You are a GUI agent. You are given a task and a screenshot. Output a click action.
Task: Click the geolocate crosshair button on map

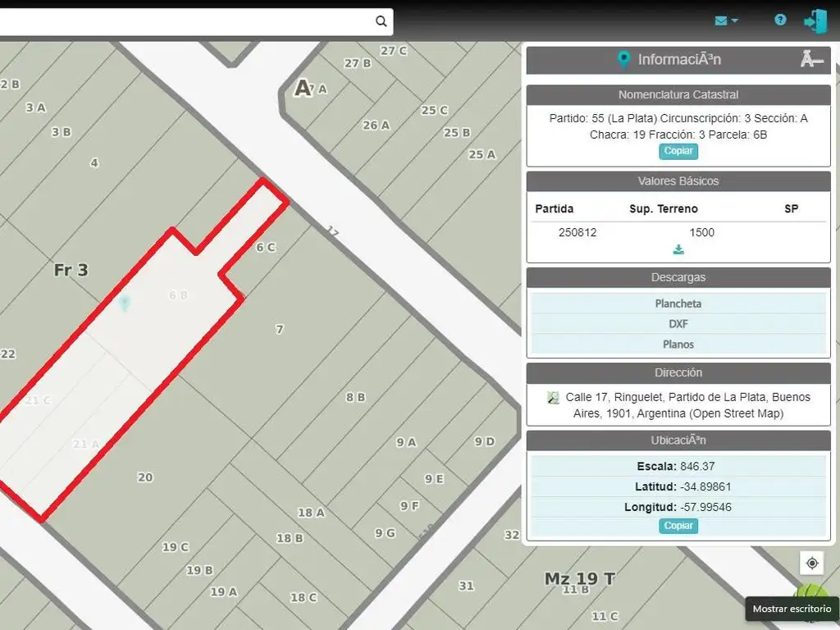812,563
